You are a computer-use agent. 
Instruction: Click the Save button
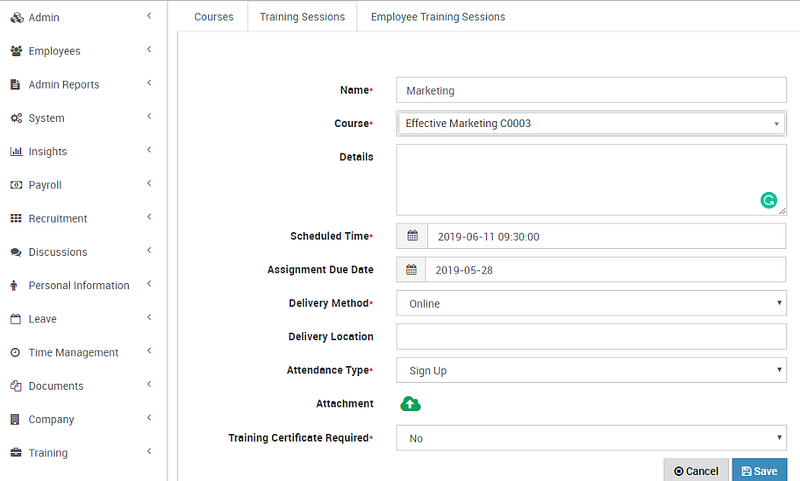coord(759,471)
